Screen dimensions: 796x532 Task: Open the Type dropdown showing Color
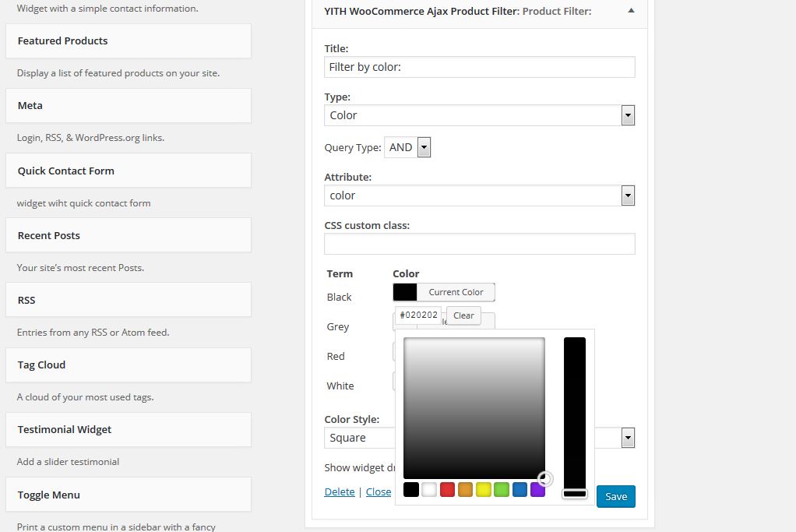pyautogui.click(x=479, y=115)
